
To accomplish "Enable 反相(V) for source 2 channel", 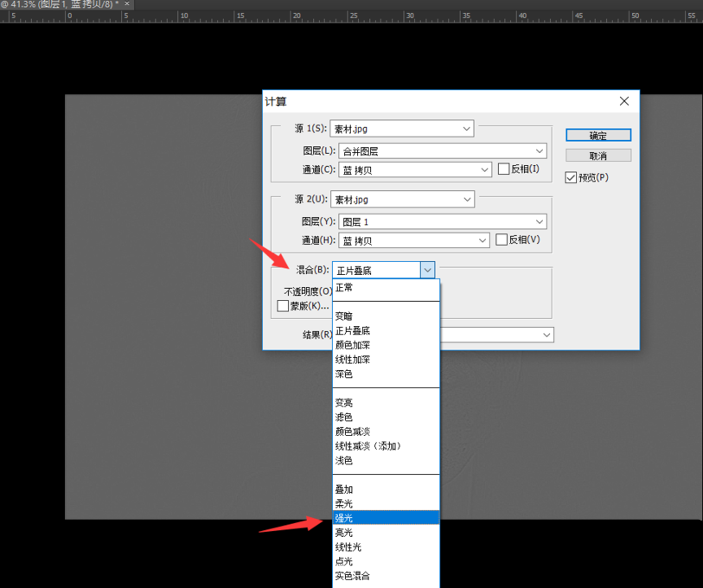I will (x=501, y=240).
